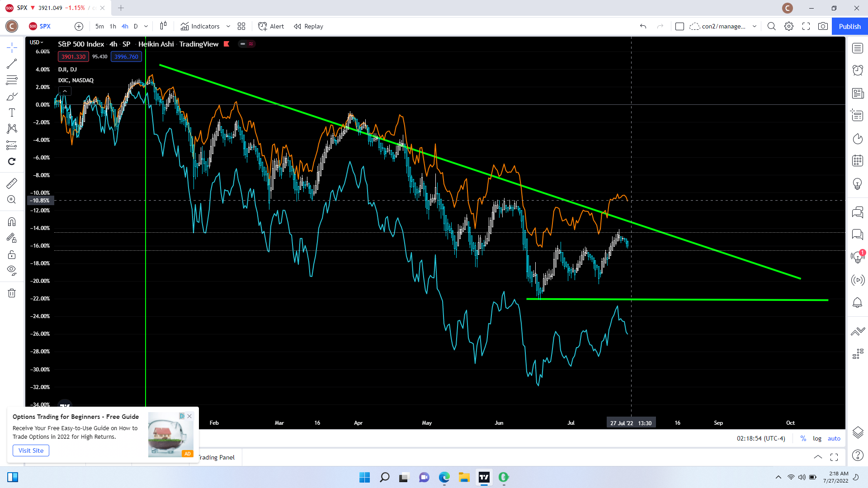
Task: Open the alerts alarm clock panel
Action: click(858, 70)
